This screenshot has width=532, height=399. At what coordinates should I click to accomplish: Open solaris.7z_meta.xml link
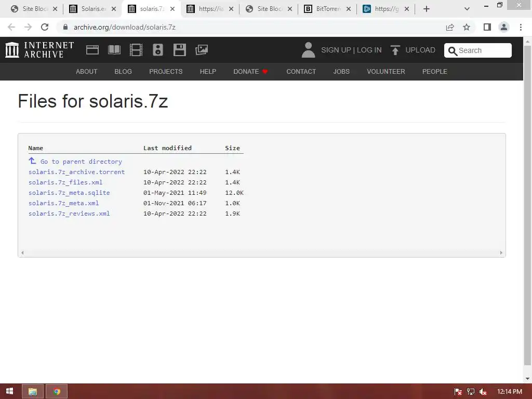click(x=64, y=203)
